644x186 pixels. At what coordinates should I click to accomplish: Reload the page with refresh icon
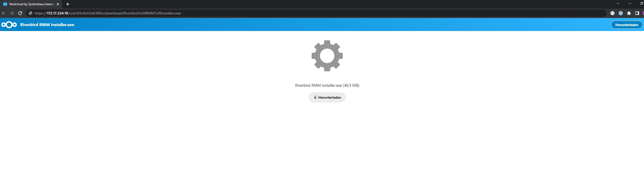click(x=20, y=13)
